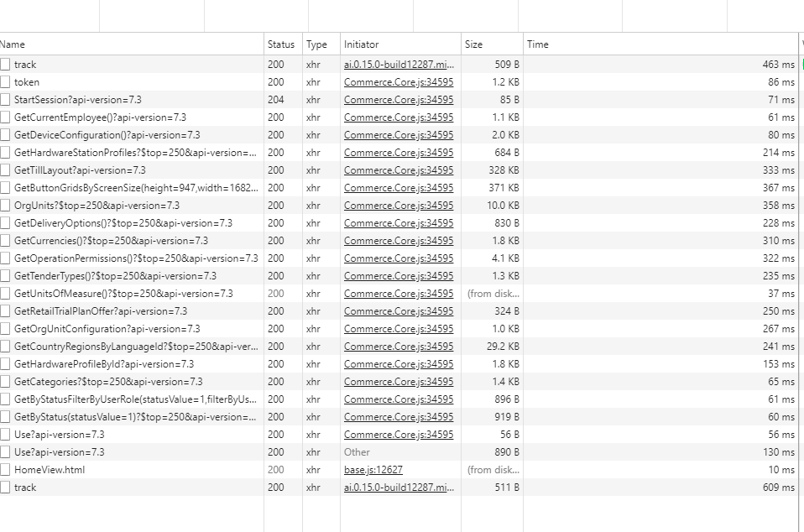Select the checkbox for HomeView.html
Viewport: 804px width, 532px height.
(x=5, y=469)
